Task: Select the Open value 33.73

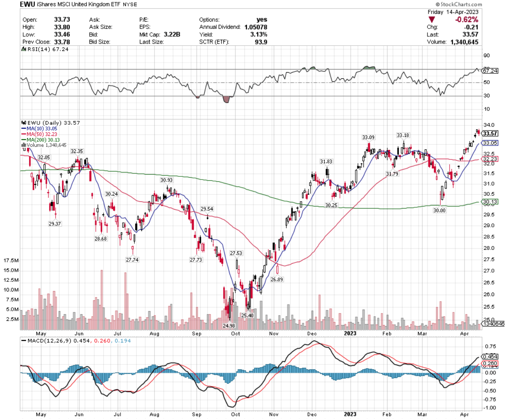Action: point(62,20)
